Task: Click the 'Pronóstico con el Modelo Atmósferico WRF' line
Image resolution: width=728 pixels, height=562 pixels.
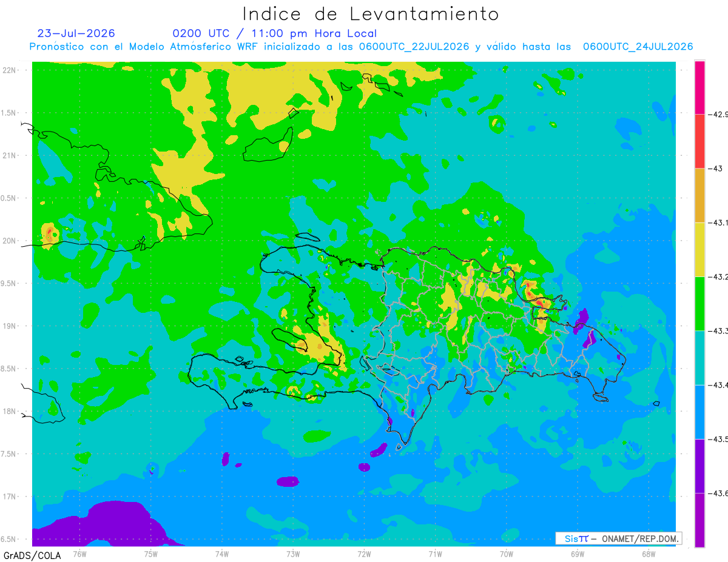Action: [x=361, y=47]
